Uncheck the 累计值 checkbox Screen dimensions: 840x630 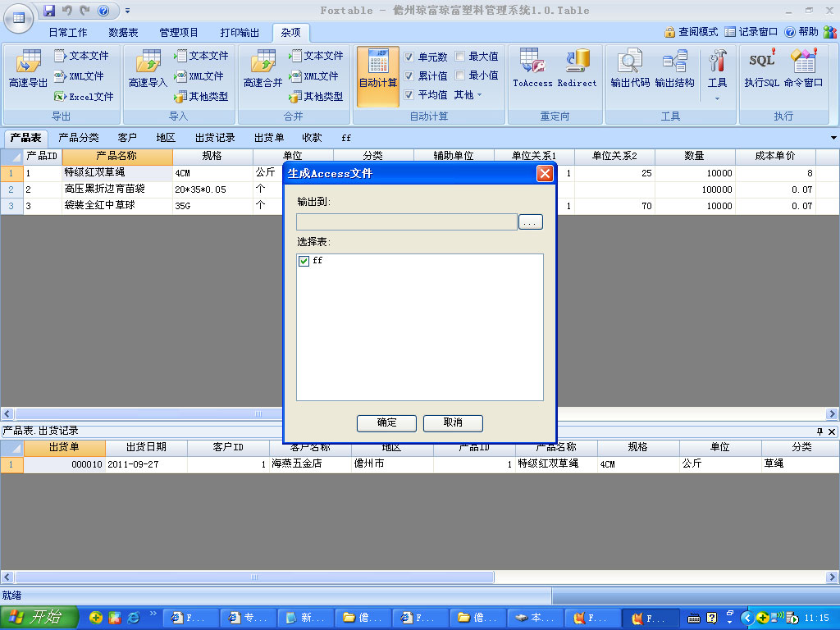coord(409,76)
